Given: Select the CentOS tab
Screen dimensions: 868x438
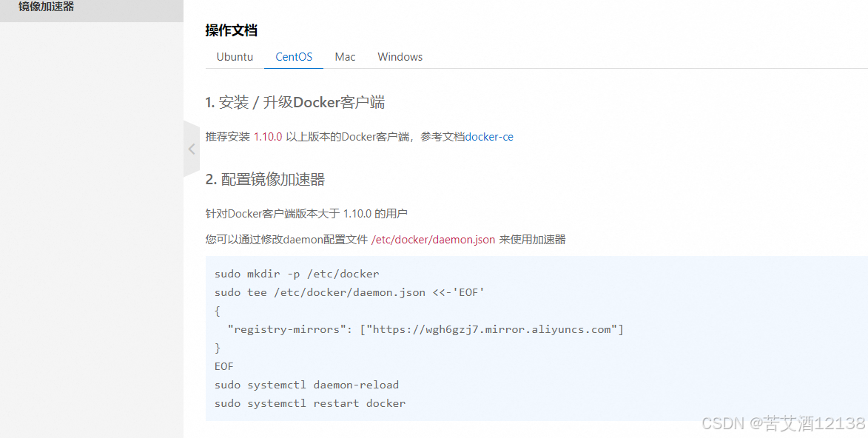Looking at the screenshot, I should click(x=293, y=56).
